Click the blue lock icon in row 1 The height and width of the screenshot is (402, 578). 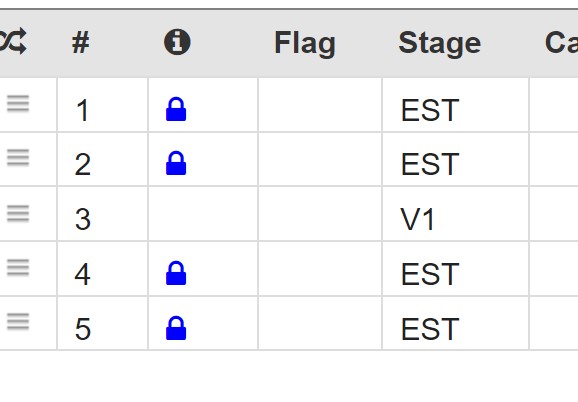click(x=176, y=109)
